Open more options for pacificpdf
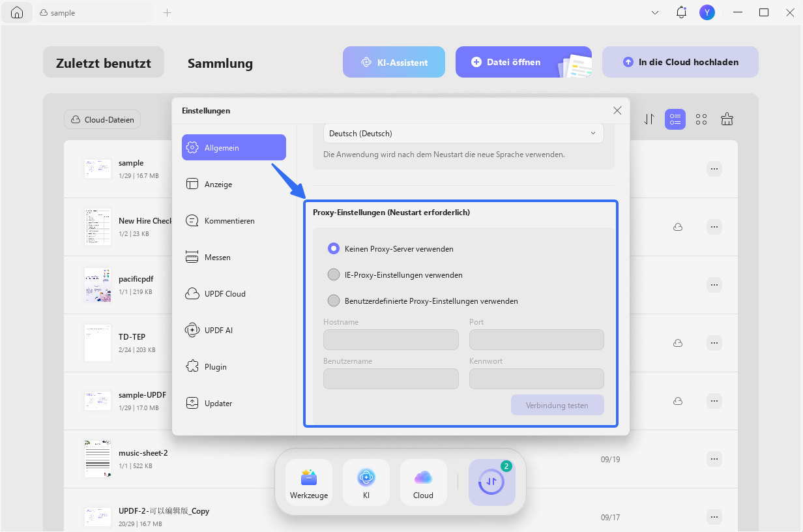Image resolution: width=803 pixels, height=532 pixels. (714, 285)
